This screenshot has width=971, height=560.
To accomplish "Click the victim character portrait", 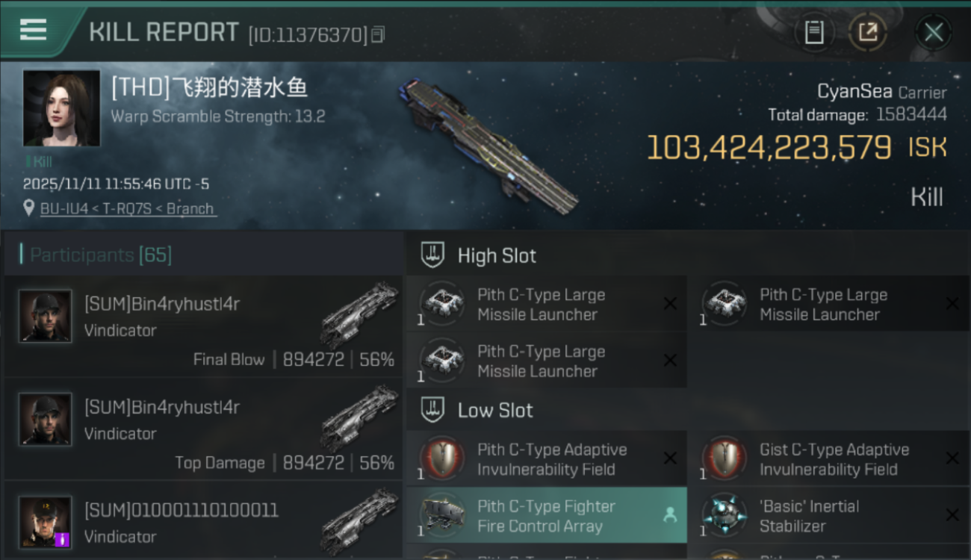I will [x=61, y=108].
